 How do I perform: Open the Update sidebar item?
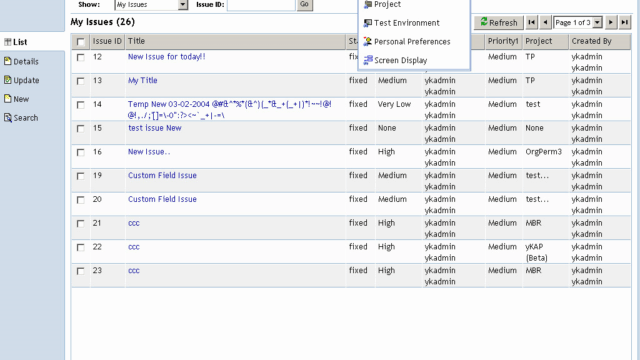tap(26, 80)
